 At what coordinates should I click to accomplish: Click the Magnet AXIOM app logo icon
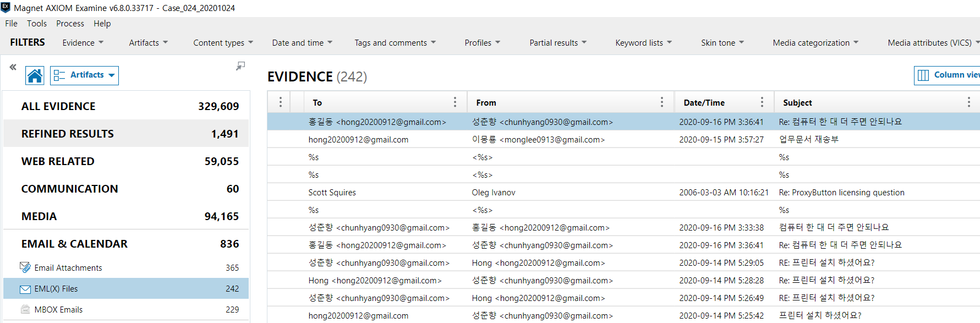pyautogui.click(x=6, y=8)
